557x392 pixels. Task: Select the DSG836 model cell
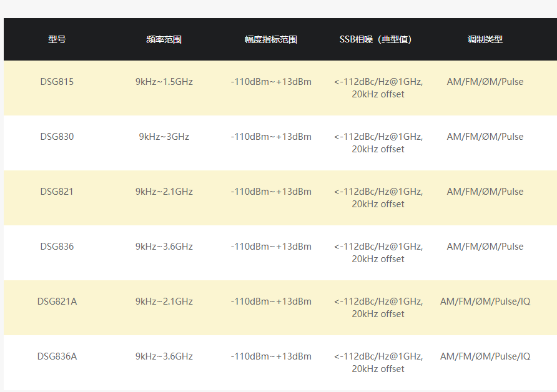click(x=57, y=247)
